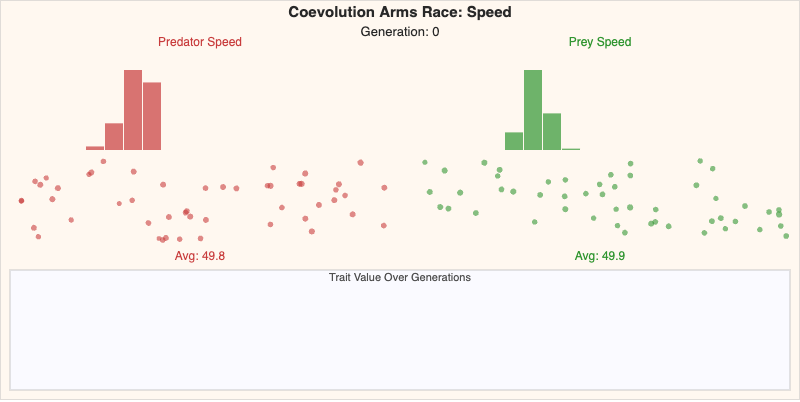Click the "Prey Speed" heading
Viewport: 800px width, 402px height.
pyautogui.click(x=600, y=42)
